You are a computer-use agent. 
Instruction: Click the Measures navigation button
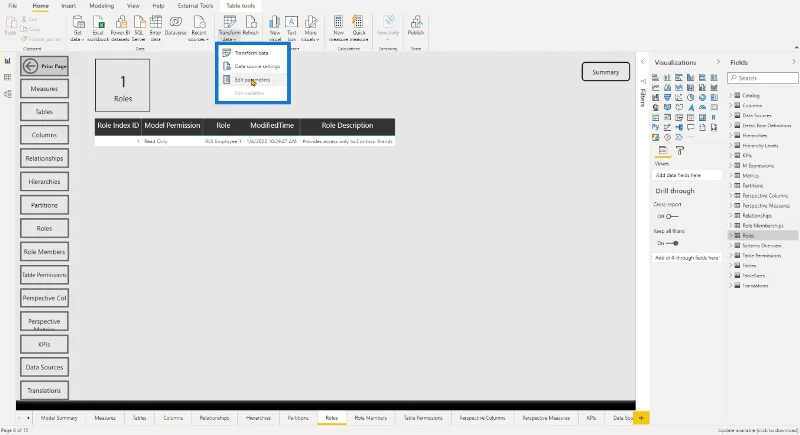pos(44,89)
